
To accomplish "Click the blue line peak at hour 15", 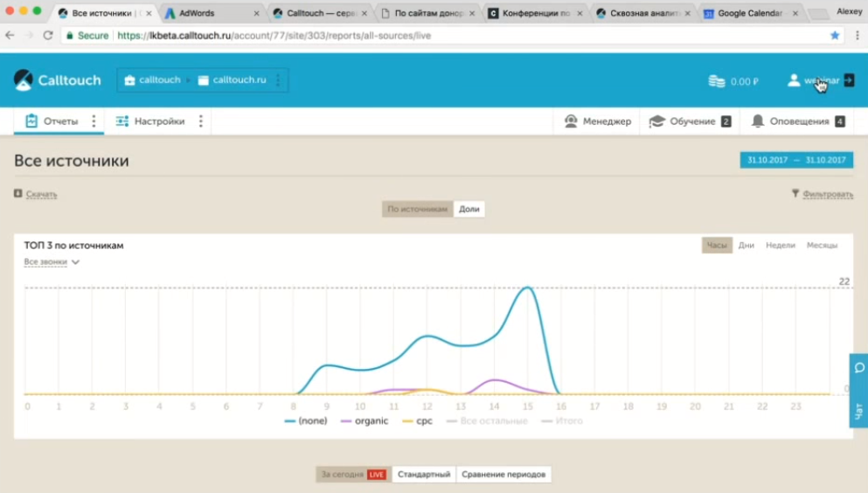I will (528, 288).
